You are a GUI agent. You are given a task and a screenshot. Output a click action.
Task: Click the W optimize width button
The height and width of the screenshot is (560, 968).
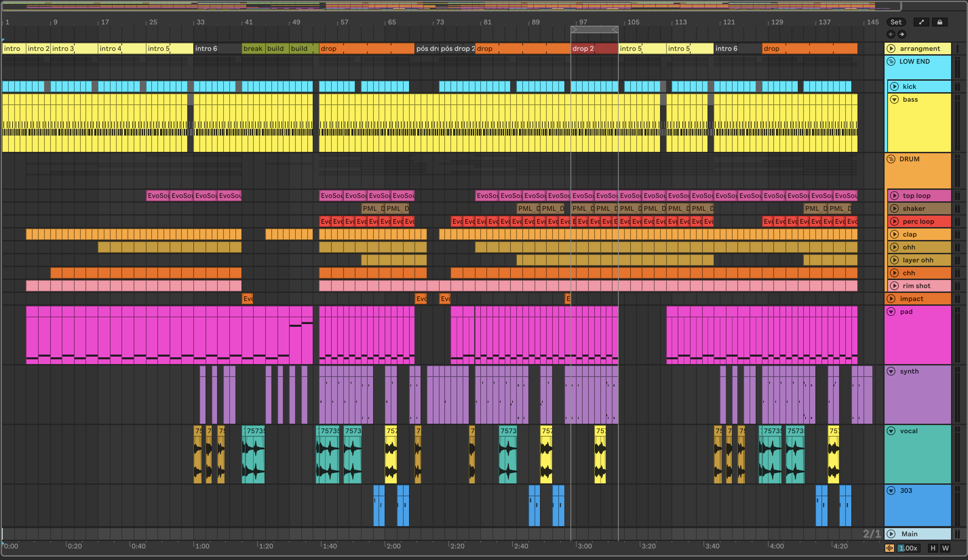pos(945,548)
